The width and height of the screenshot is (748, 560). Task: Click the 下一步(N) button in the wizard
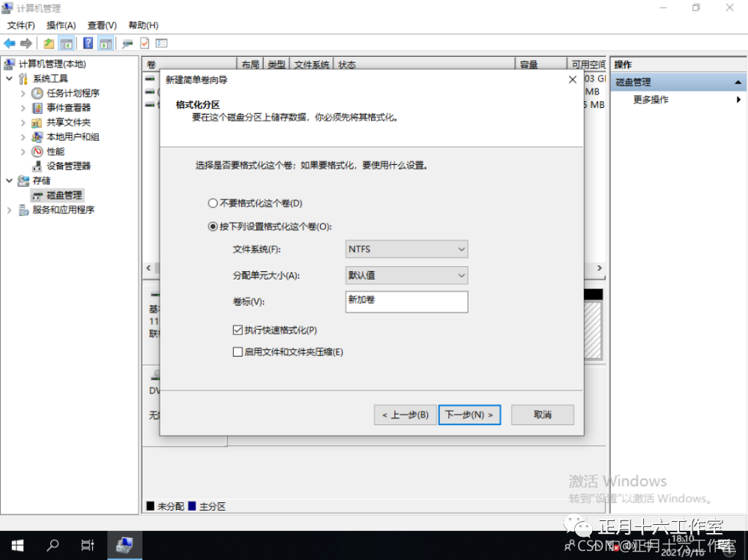[x=470, y=415]
